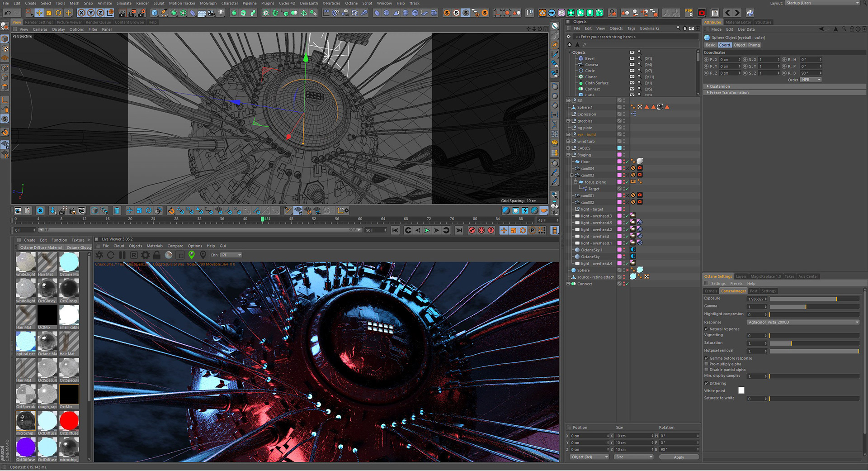The width and height of the screenshot is (868, 471).
Task: Go to end of animation button
Action: coord(459,230)
